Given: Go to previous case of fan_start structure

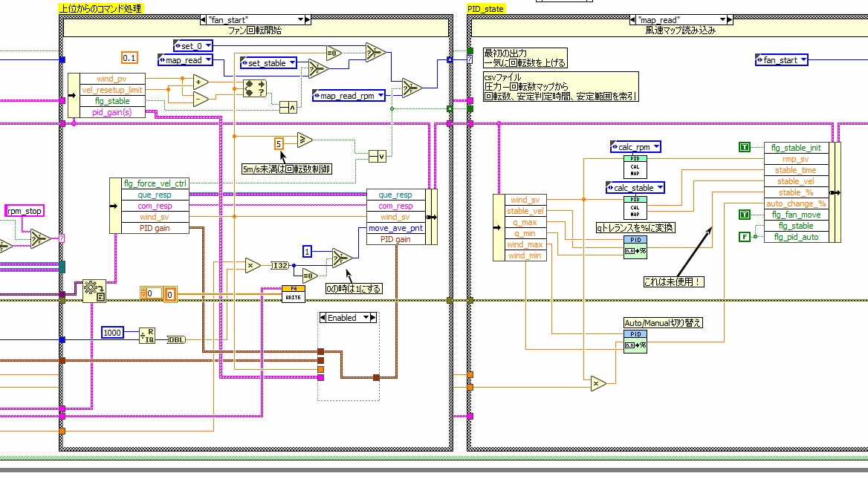Looking at the screenshot, I should coord(203,19).
